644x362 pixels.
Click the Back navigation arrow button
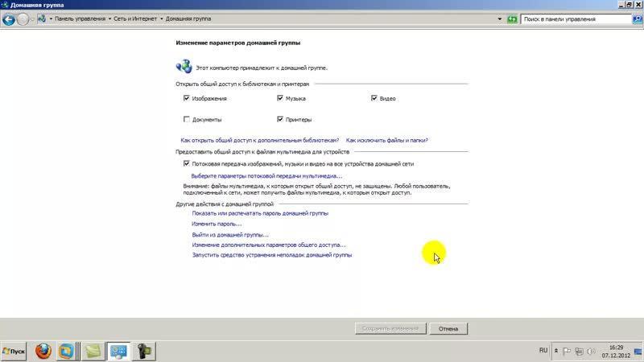[x=10, y=19]
